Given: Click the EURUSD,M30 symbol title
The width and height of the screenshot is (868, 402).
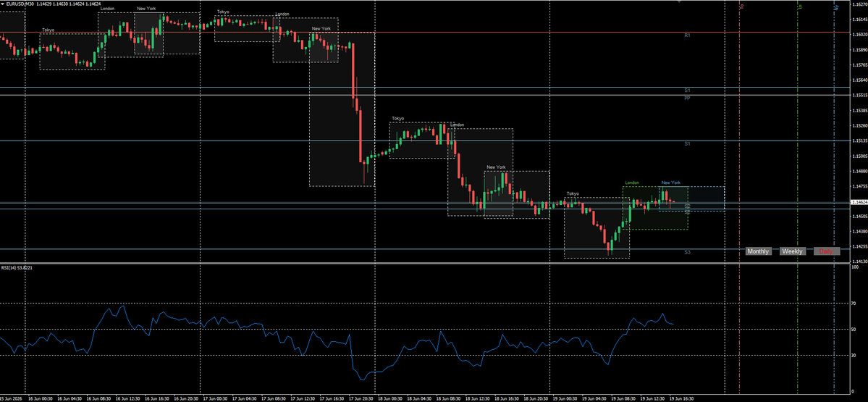Looking at the screenshot, I should click(20, 4).
